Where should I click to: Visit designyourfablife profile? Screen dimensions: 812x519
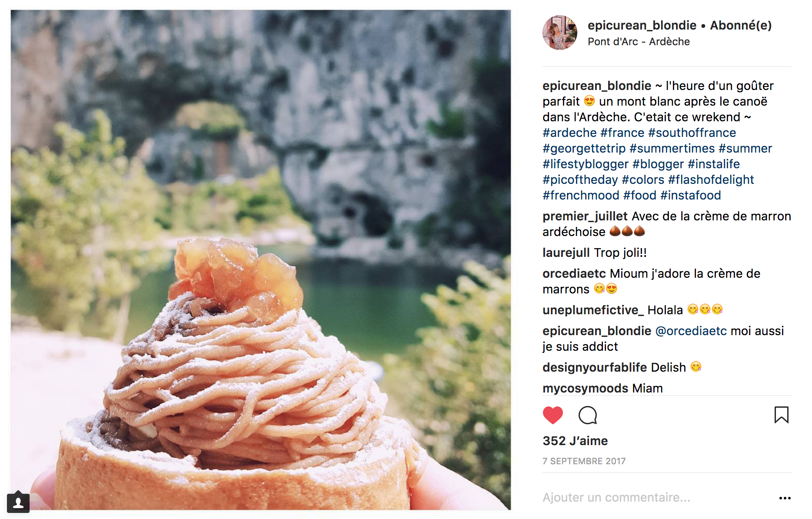595,367
